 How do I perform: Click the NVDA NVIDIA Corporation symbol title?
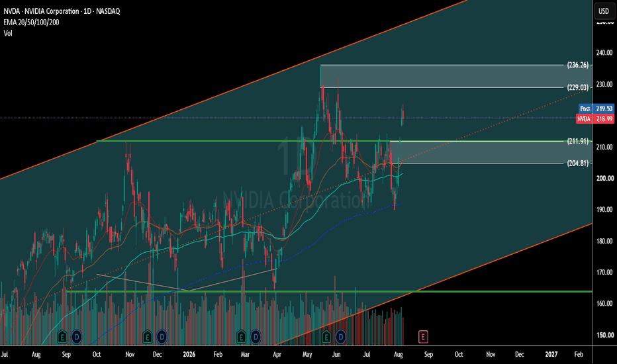click(62, 11)
